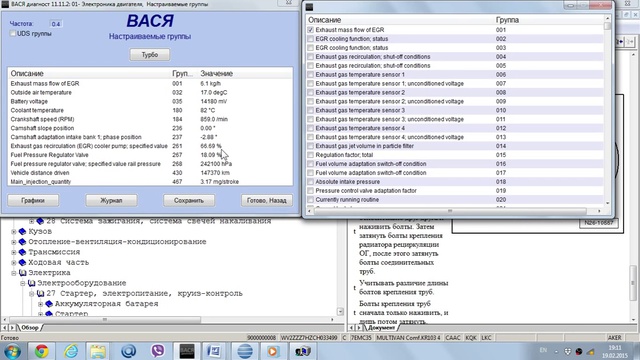Open the Журнал log button
The height and width of the screenshot is (360, 640).
pos(111,200)
